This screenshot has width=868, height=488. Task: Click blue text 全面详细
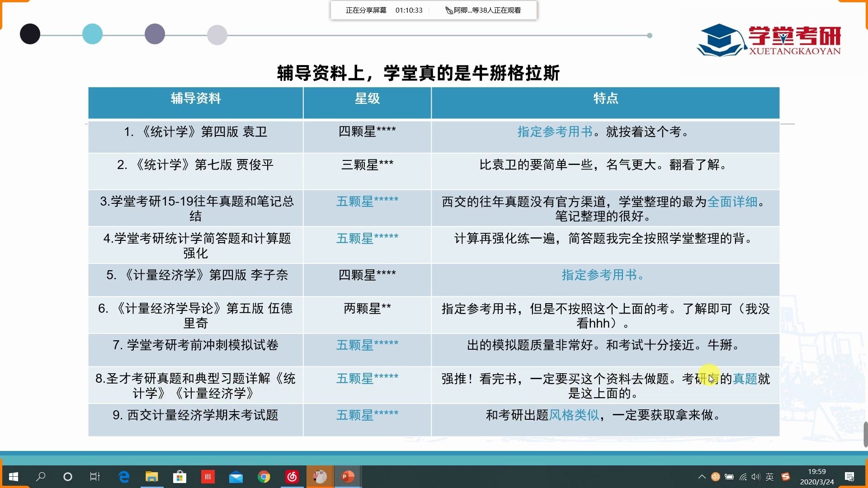point(732,202)
